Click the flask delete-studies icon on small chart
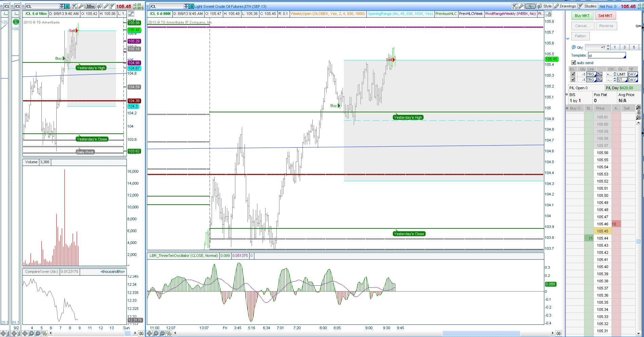 click(x=75, y=6)
